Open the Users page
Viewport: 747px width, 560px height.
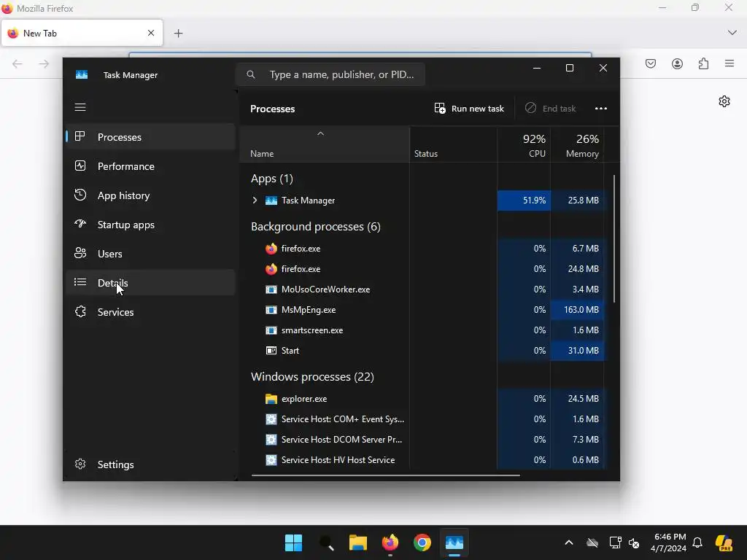[x=150, y=254]
